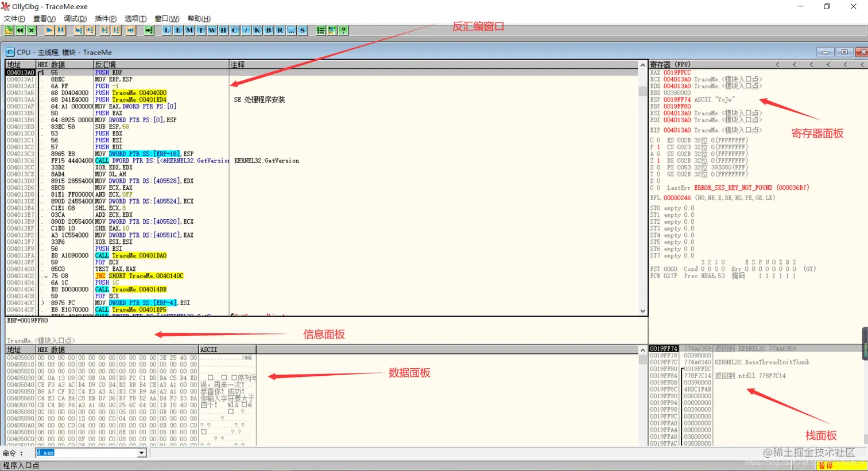Open the 窗口(W) menu

[167, 18]
